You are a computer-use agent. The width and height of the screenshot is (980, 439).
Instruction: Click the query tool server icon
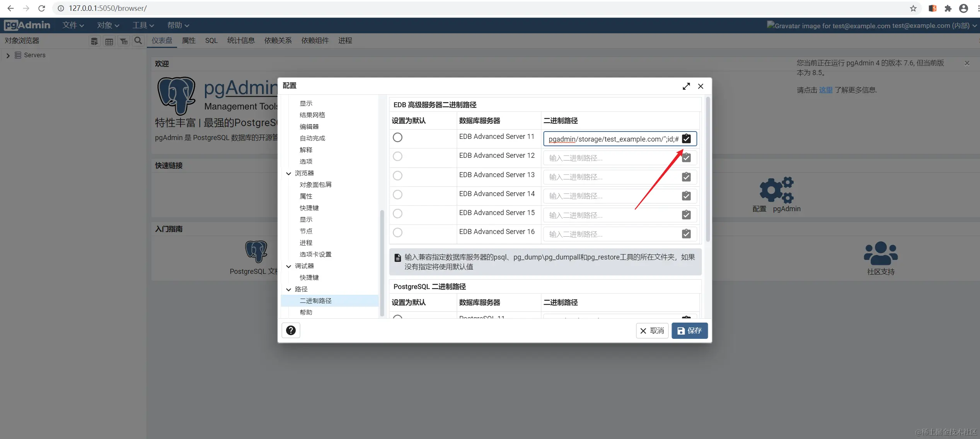pyautogui.click(x=94, y=41)
